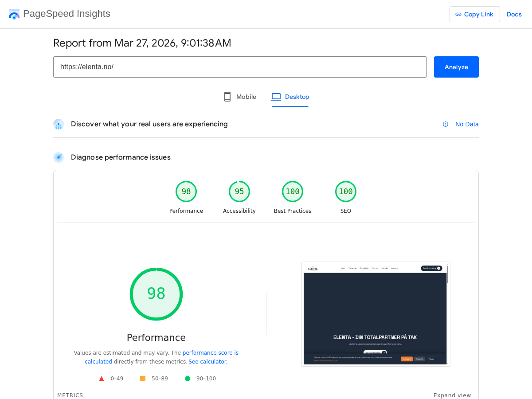Open the Best Practices 100 score circle

[293, 191]
